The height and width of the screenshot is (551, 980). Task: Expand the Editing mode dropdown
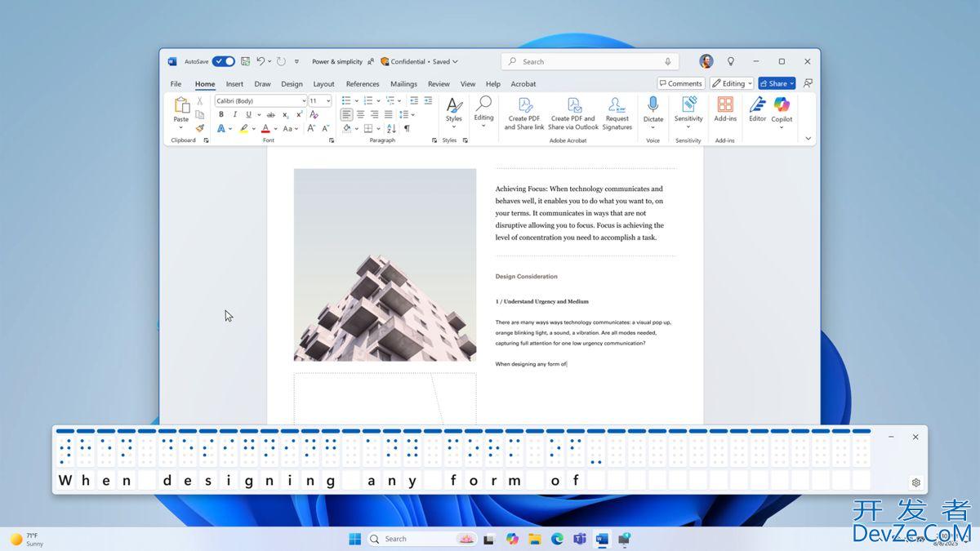(732, 83)
